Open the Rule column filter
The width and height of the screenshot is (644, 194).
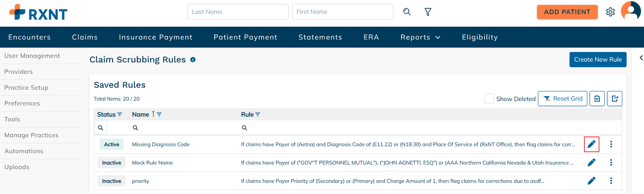click(258, 114)
